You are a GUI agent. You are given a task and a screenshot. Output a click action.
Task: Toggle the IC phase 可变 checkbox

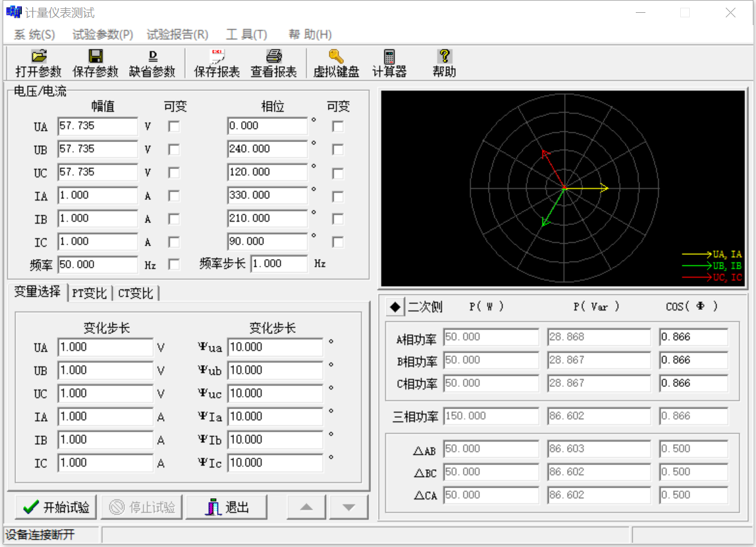tap(337, 242)
